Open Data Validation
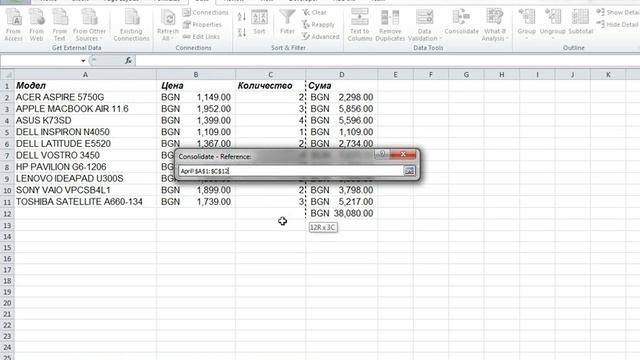 (x=424, y=25)
